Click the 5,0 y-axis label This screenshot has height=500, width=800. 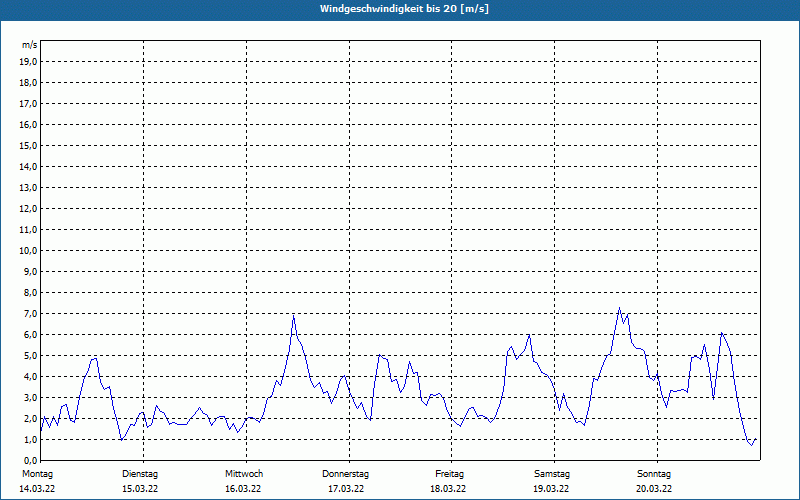click(30, 356)
